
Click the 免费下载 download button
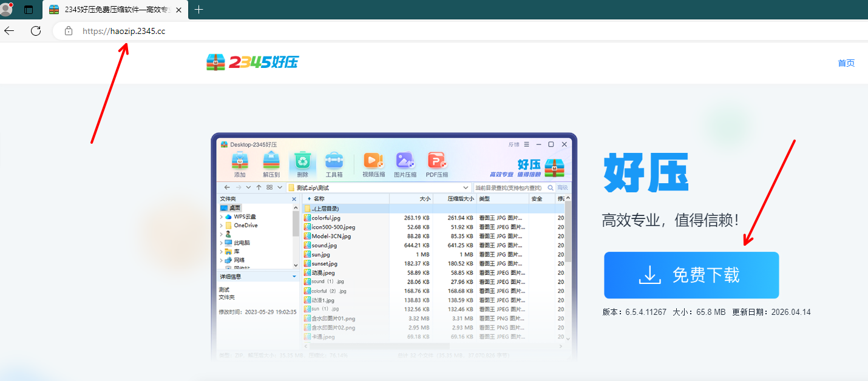click(x=691, y=275)
